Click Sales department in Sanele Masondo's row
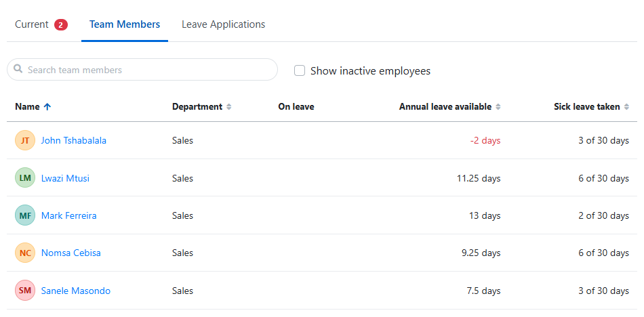Viewport: 644px width, 317px height. coord(182,291)
